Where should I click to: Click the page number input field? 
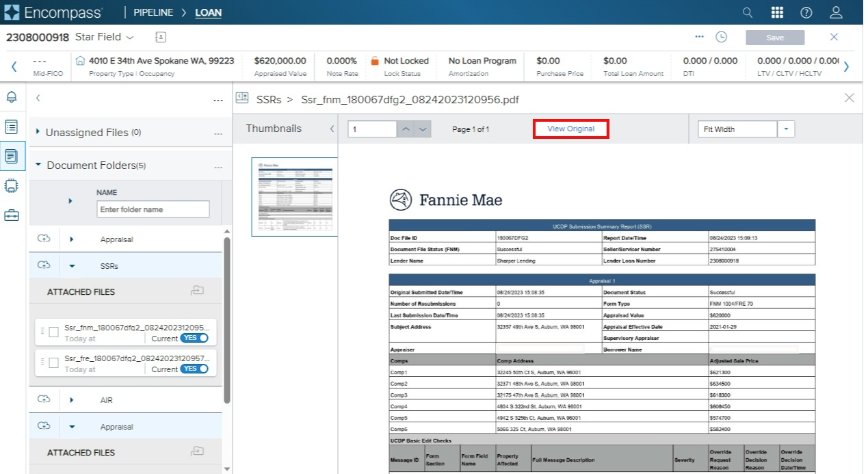(x=372, y=129)
